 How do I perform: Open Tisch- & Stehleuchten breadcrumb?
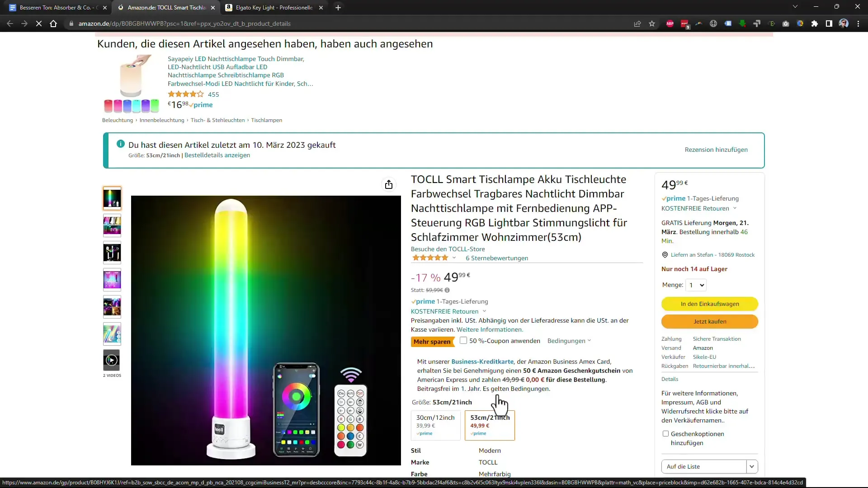coord(217,120)
